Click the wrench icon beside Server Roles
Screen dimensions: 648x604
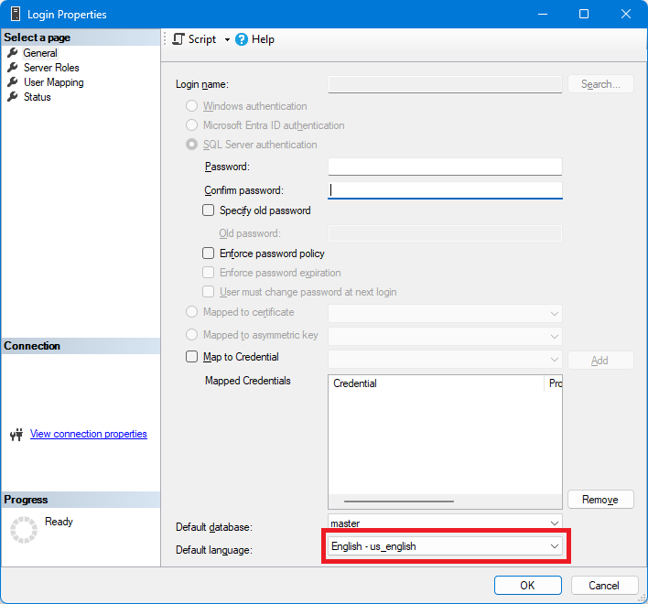(x=13, y=68)
